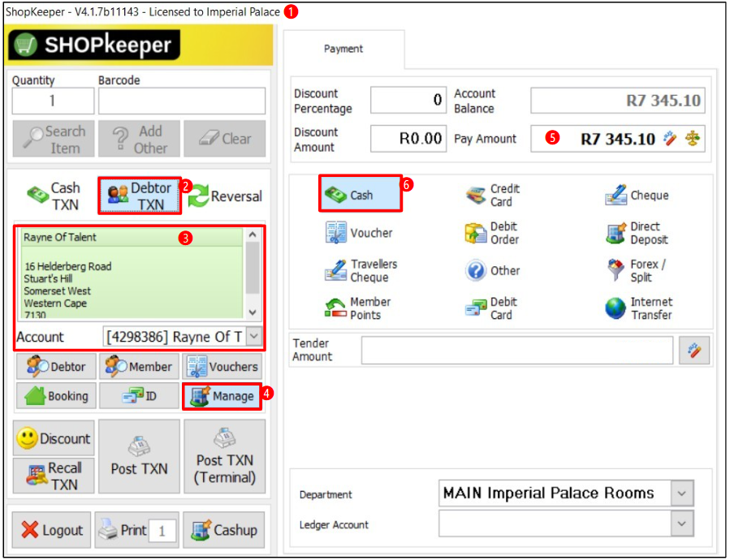Screen dimensions: 730x560
Task: Click the SHOPkeeper logo cart icon
Action: click(x=26, y=45)
